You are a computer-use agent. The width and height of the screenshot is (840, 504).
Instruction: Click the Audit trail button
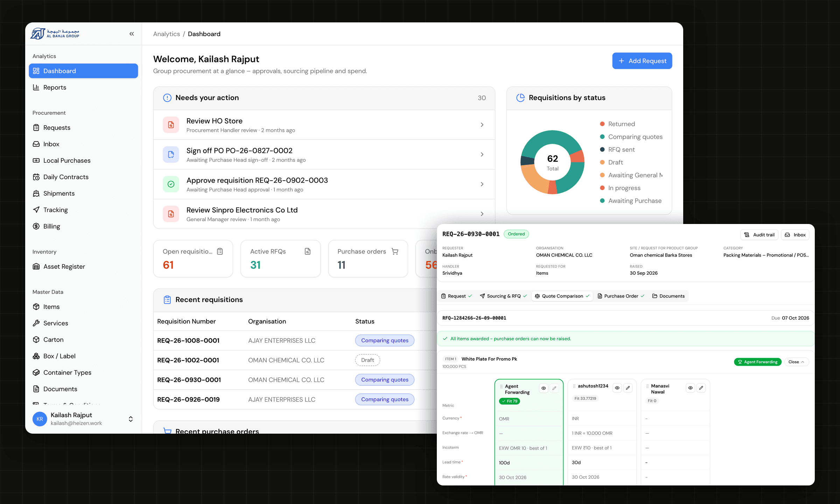click(x=759, y=235)
